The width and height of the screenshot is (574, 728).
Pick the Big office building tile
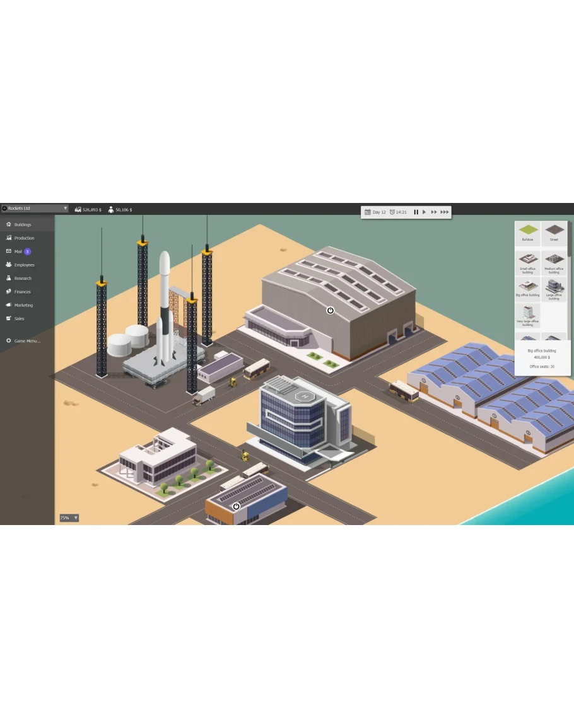coord(527,289)
